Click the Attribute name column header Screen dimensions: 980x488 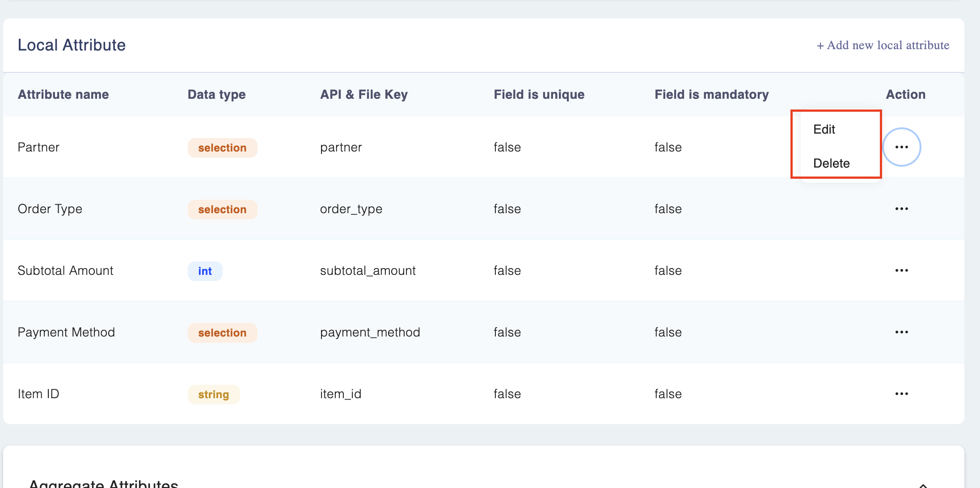pyautogui.click(x=63, y=94)
